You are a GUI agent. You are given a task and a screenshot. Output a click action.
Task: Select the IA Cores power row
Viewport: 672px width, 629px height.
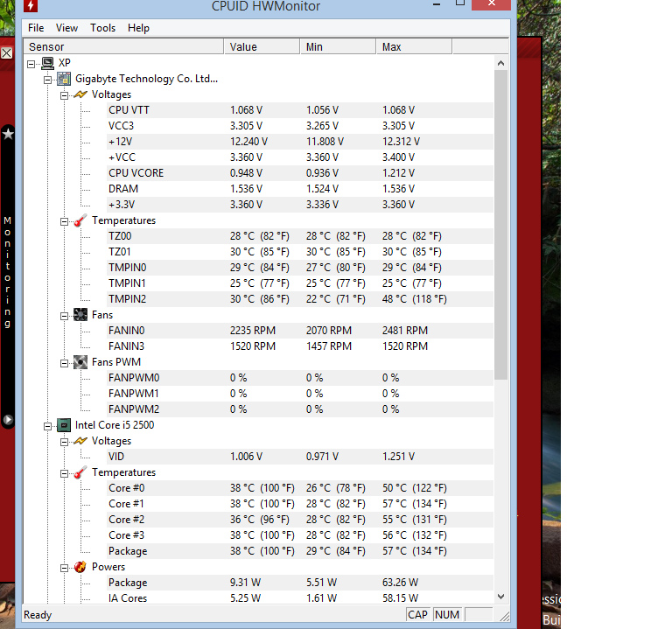300,598
